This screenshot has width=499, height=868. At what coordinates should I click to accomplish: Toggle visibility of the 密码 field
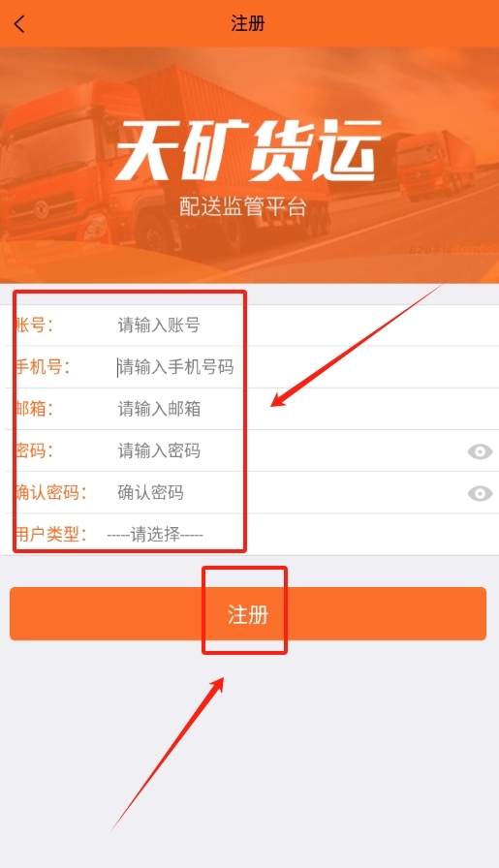click(x=480, y=451)
